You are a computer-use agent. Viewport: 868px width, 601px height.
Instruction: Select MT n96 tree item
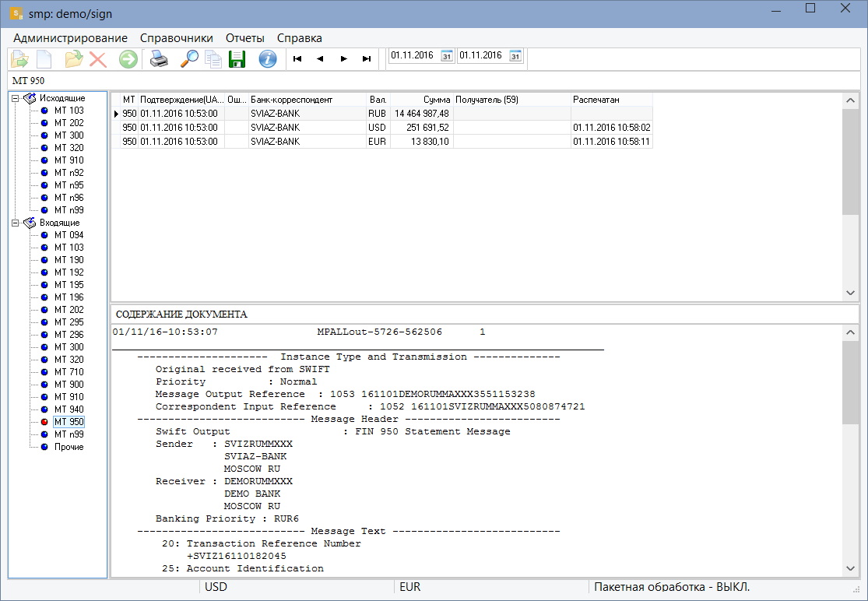pos(69,198)
